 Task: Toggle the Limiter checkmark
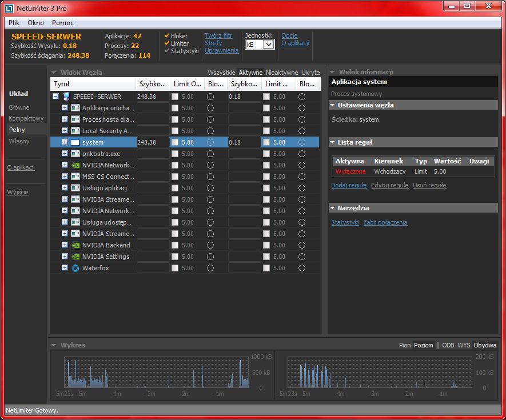167,43
